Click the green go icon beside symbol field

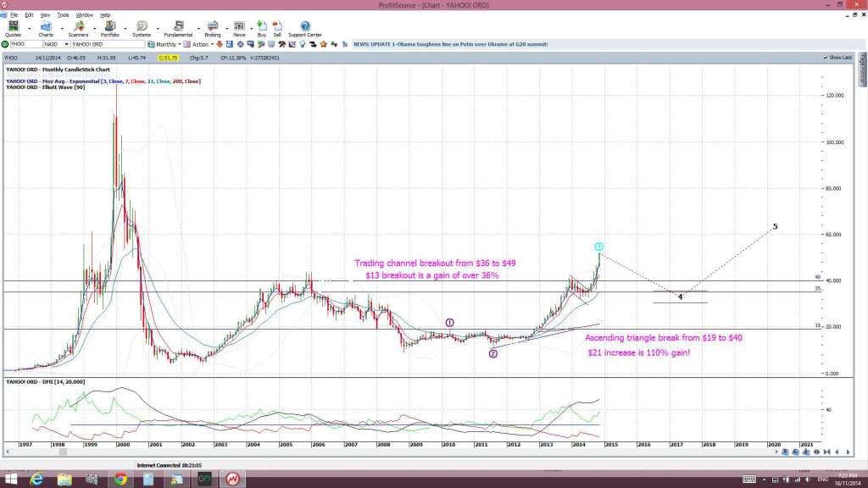pyautogui.click(x=5, y=44)
